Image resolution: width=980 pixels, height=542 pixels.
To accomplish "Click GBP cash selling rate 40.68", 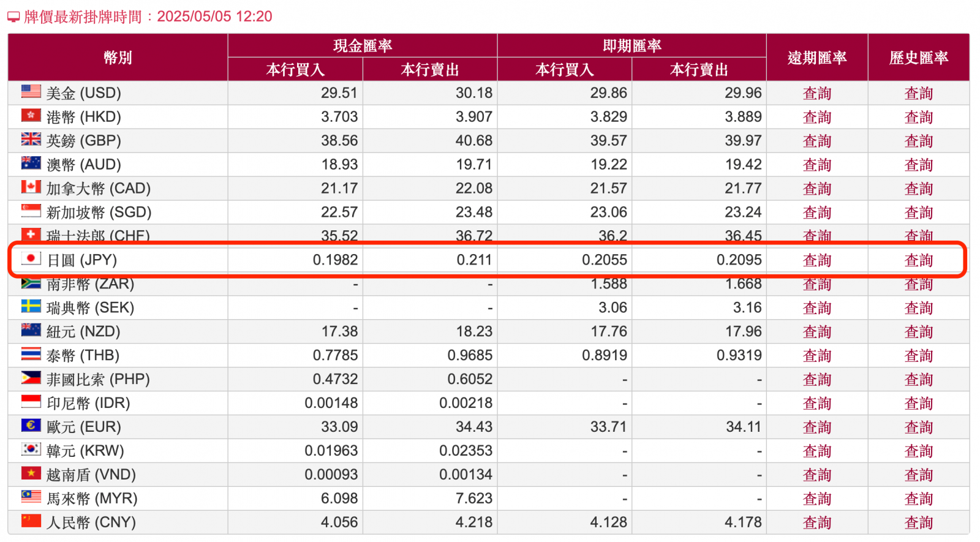I will (x=474, y=141).
